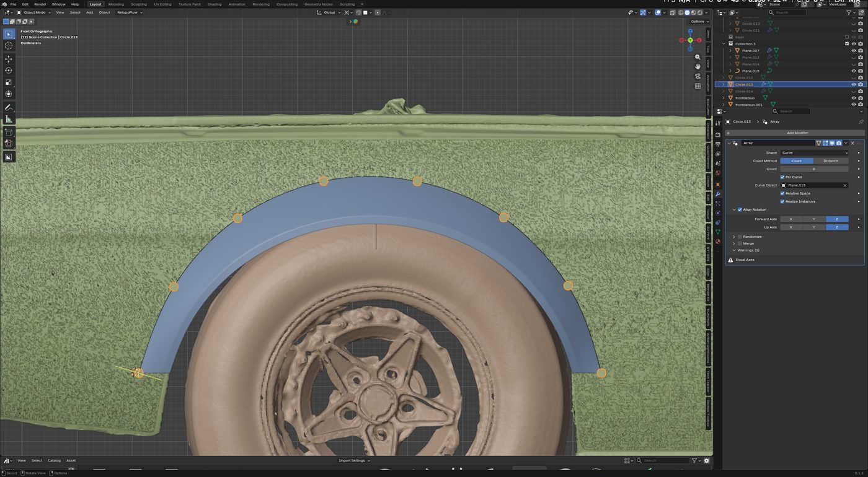Toggle Array modifier edit mode icon

click(x=825, y=143)
